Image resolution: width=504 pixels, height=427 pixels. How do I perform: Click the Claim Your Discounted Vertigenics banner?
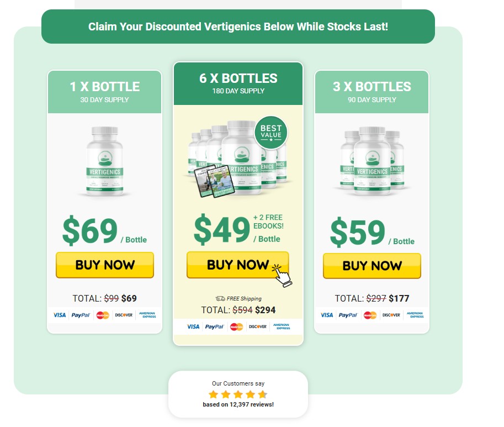[x=238, y=27]
